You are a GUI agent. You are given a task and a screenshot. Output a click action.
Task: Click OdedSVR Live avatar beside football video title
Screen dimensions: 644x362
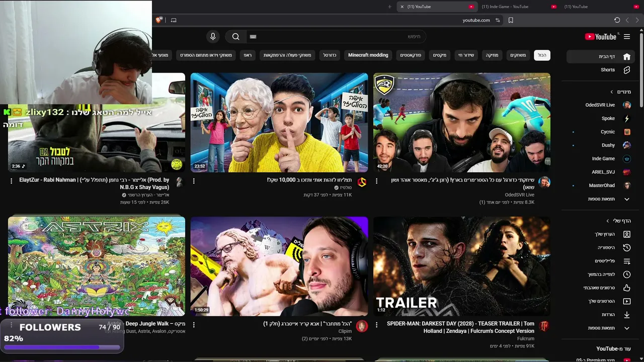(544, 182)
